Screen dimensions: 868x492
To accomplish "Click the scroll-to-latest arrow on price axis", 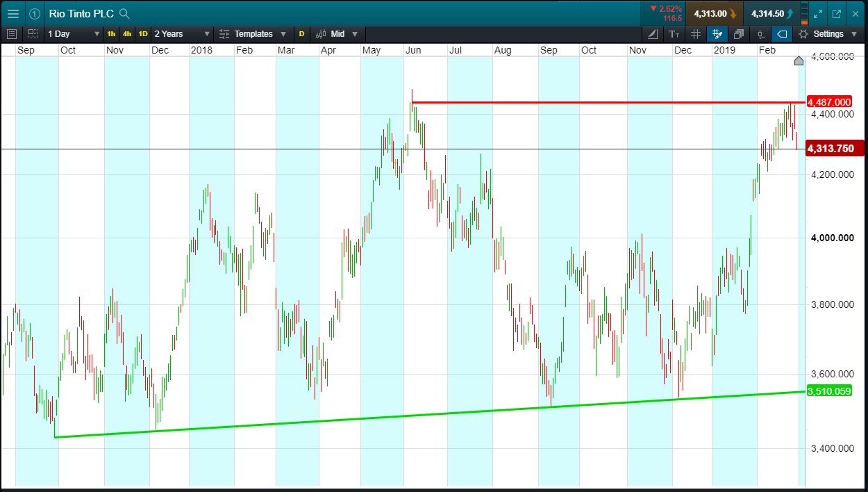I will pyautogui.click(x=799, y=61).
